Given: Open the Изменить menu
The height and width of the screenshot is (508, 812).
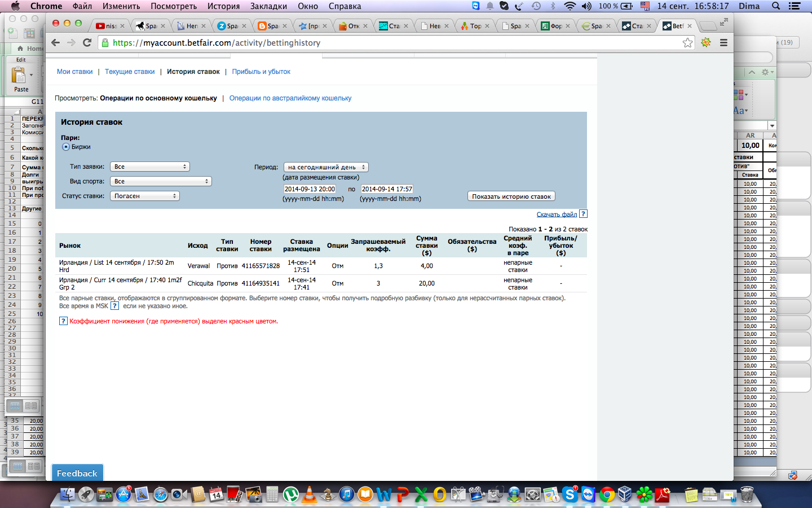Looking at the screenshot, I should 121,6.
